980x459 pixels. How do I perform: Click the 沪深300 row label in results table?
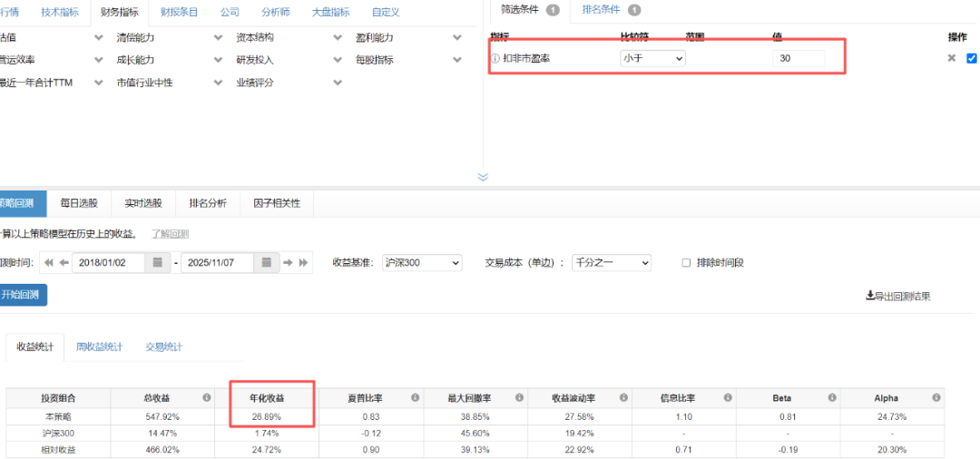point(58,433)
